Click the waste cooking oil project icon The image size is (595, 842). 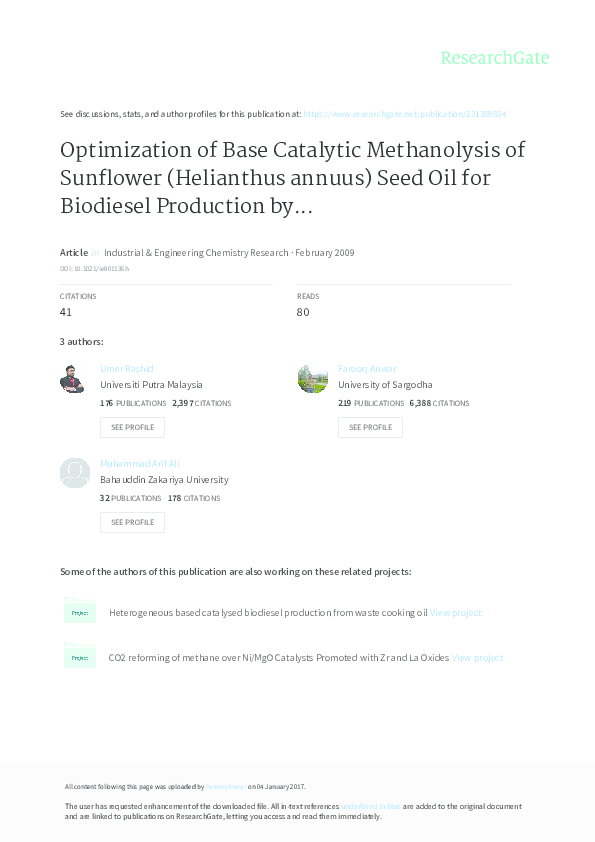click(80, 611)
